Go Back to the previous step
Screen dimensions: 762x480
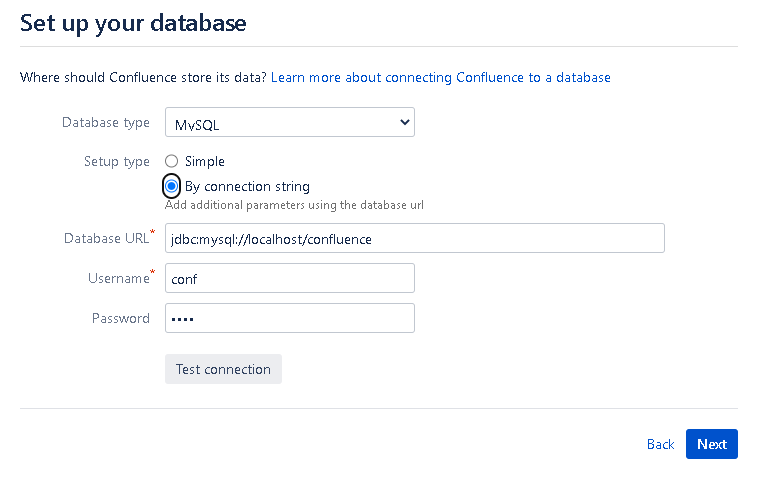660,444
